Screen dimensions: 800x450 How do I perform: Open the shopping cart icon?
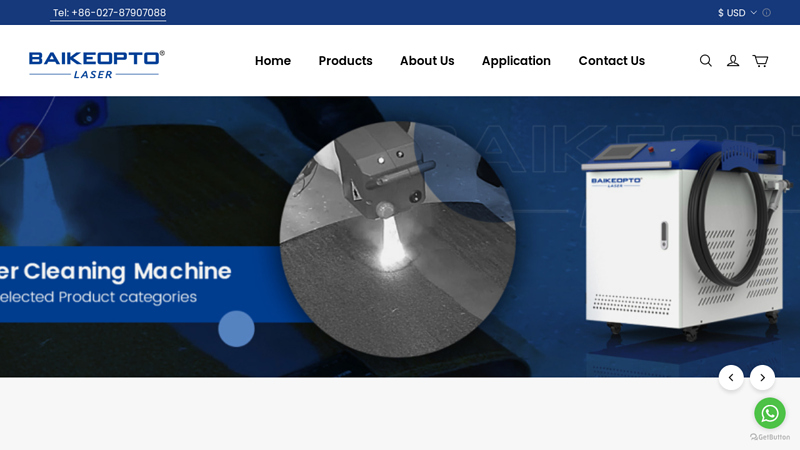pos(760,61)
